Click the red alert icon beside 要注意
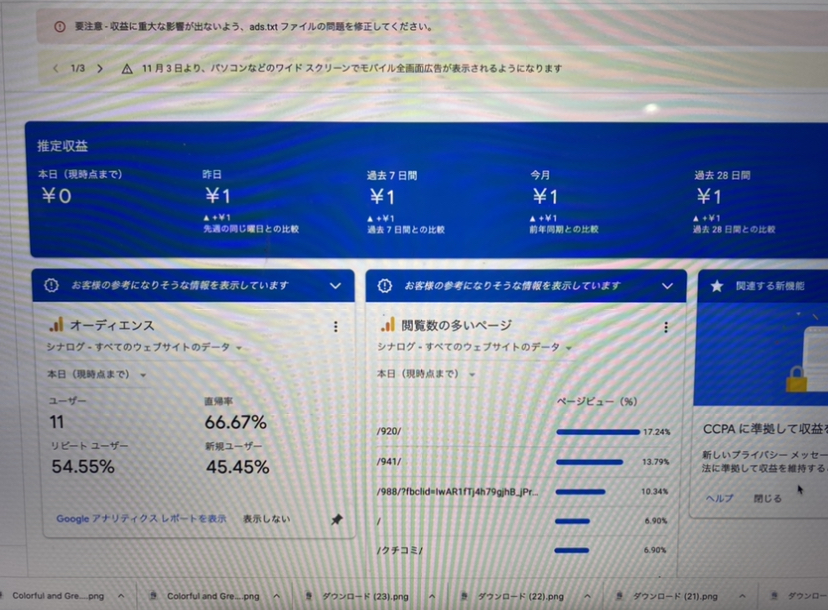This screenshot has width=828, height=610. [59, 26]
